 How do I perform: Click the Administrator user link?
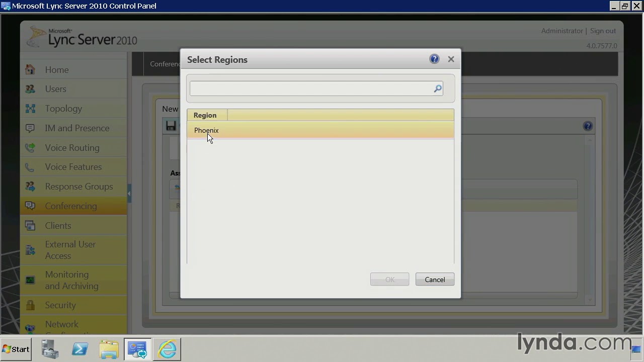tap(562, 31)
